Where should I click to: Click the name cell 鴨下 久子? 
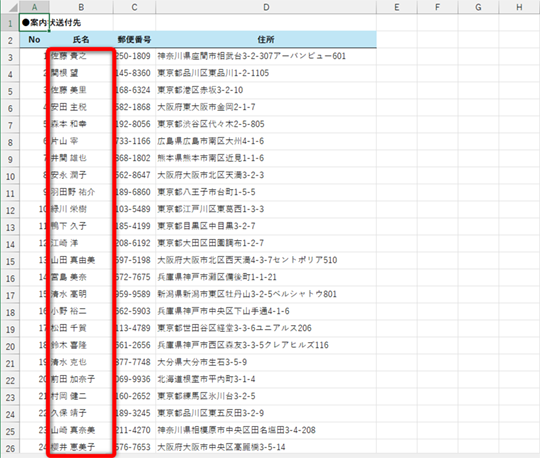[x=81, y=227]
